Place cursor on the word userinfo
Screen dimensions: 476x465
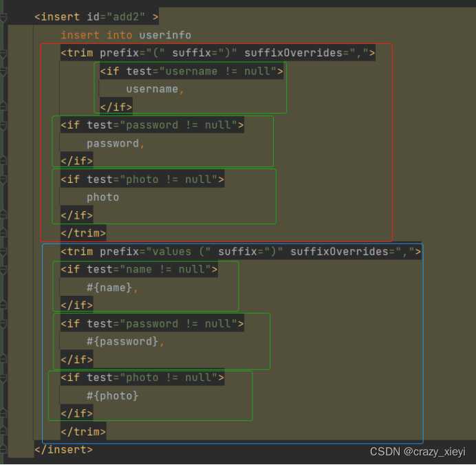165,35
